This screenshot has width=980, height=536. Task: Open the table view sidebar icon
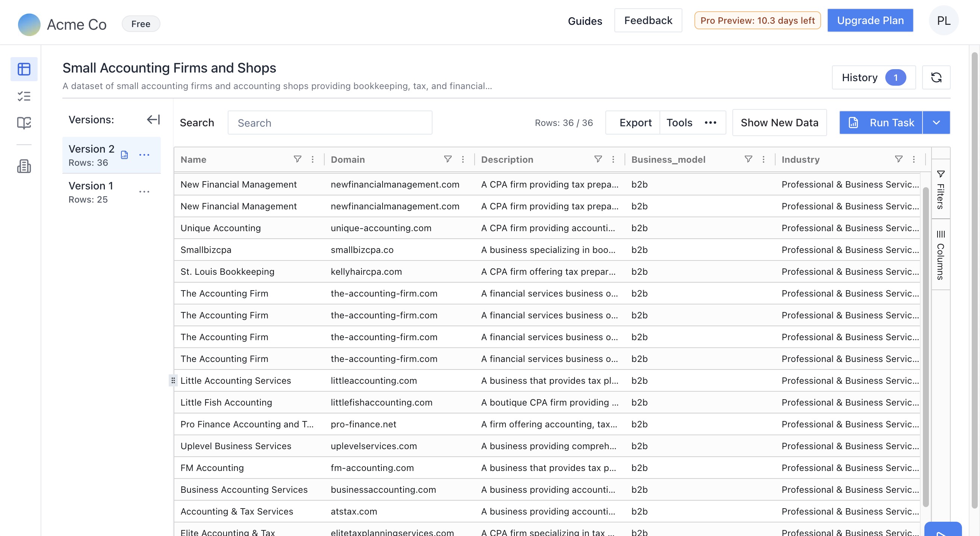(x=24, y=69)
